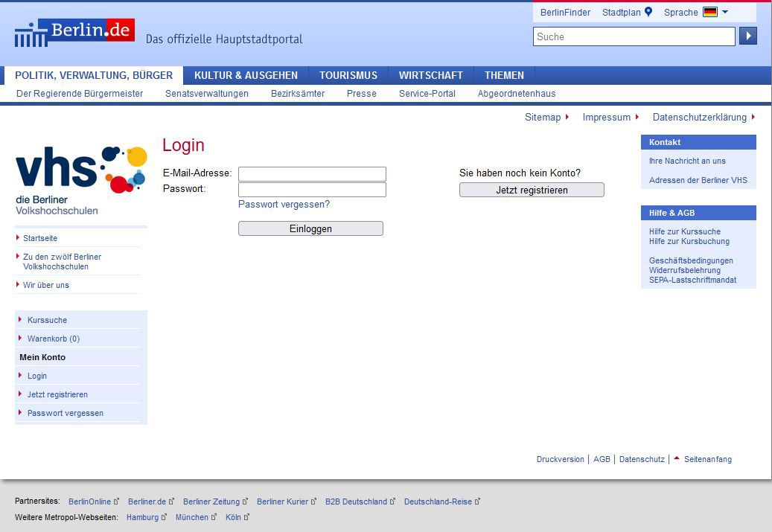Open Widerrufsbelehrung link
The height and width of the screenshot is (532, 772).
(685, 270)
